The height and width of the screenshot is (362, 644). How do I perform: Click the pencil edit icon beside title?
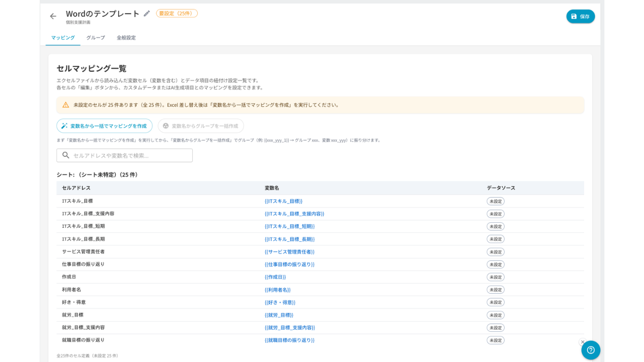coord(146,14)
